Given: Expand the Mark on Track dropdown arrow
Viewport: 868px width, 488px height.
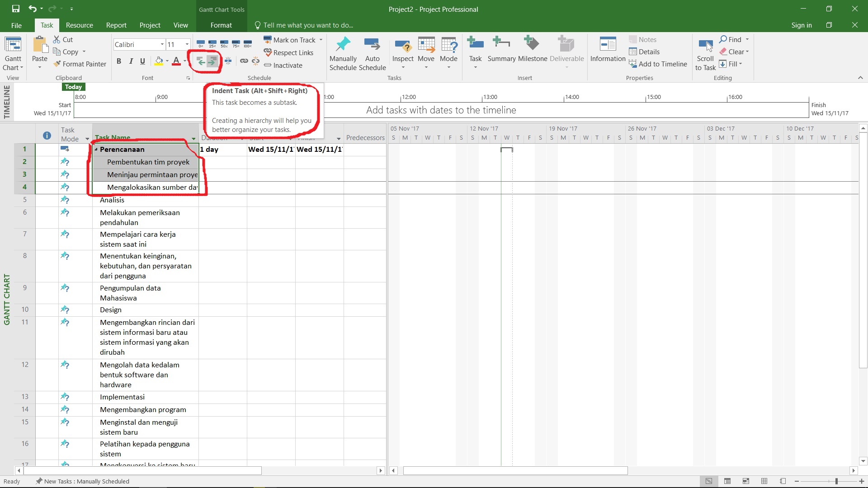Looking at the screenshot, I should (x=321, y=40).
